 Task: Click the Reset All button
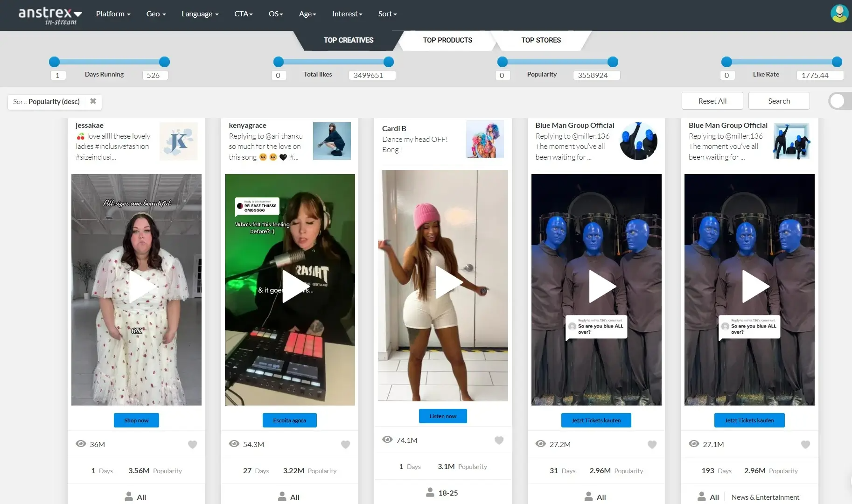712,101
